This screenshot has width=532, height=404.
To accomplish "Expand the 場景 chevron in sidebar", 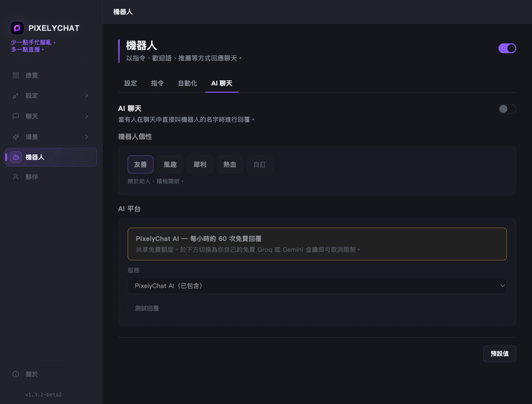I will pyautogui.click(x=86, y=137).
